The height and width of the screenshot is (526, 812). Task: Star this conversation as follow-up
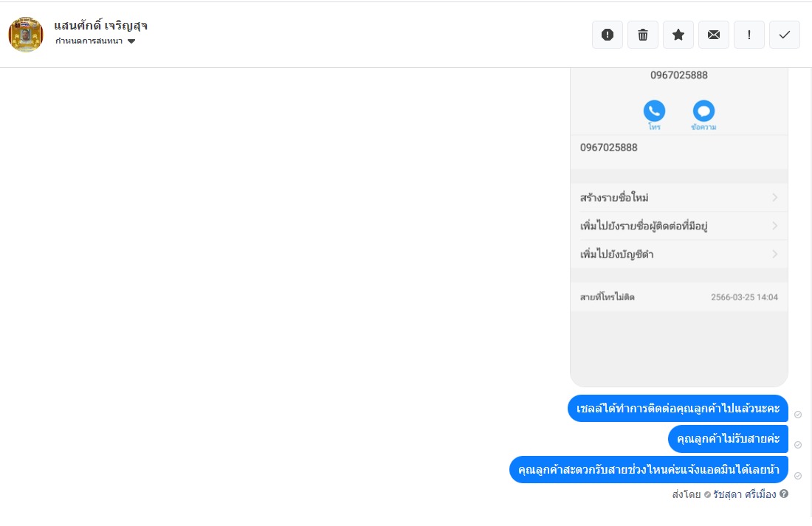(678, 35)
